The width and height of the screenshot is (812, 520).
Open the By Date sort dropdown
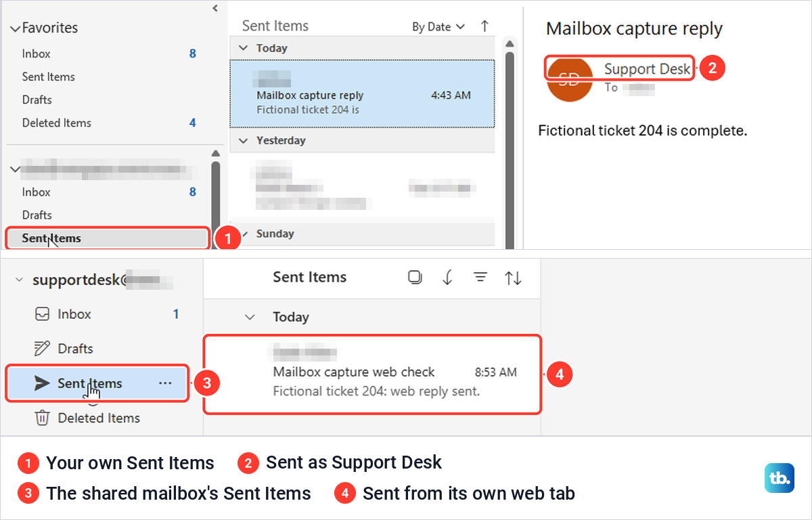tap(438, 26)
